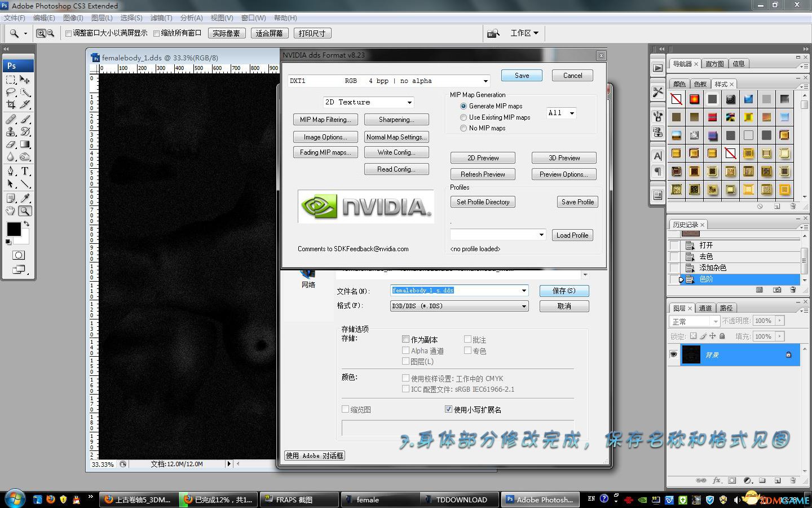Select the 去色 history state

pyautogui.click(x=734, y=256)
